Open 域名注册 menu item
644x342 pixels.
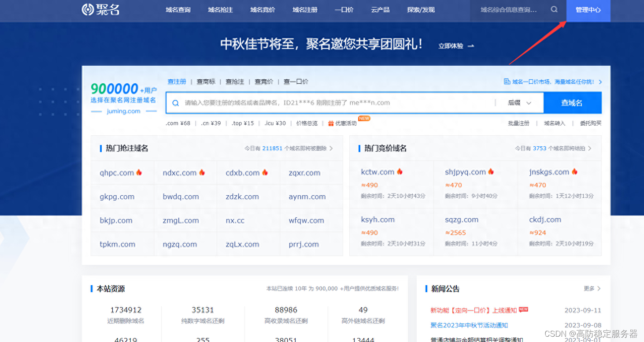point(305,10)
